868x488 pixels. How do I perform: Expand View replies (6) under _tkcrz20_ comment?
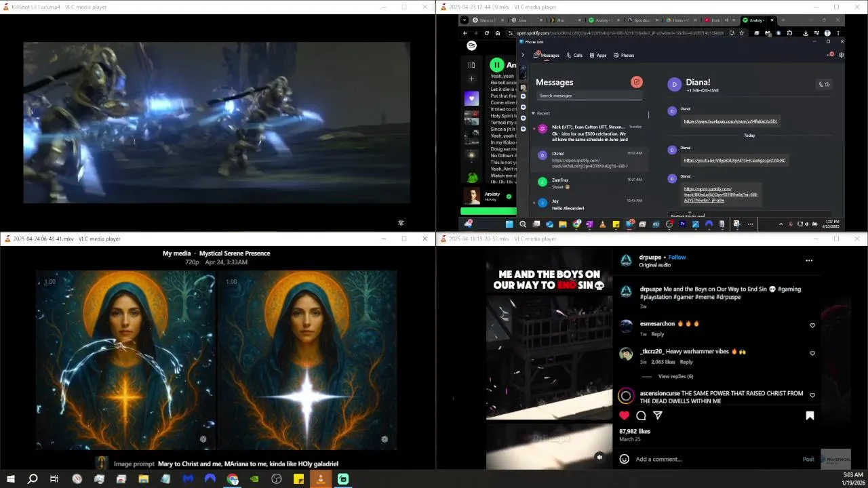click(675, 376)
